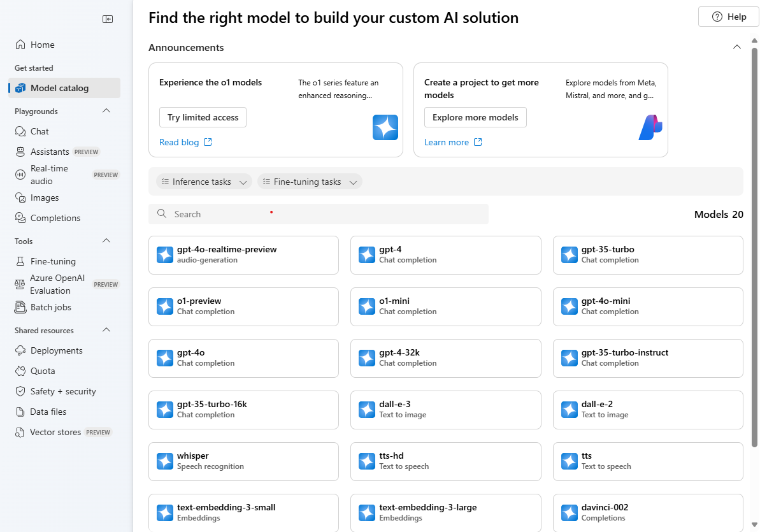Click the Completions icon in sidebar
The width and height of the screenshot is (767, 532).
(x=20, y=218)
